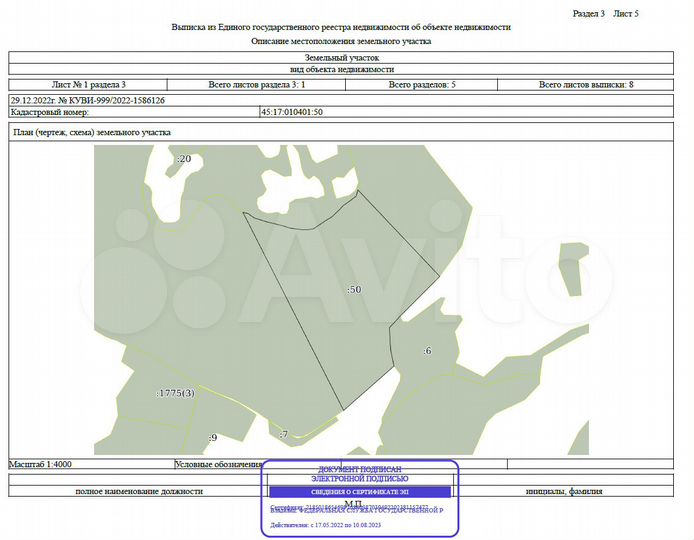Click 'План (чертеж, схема) земельного участка' heading
694x540 pixels.
92,132
